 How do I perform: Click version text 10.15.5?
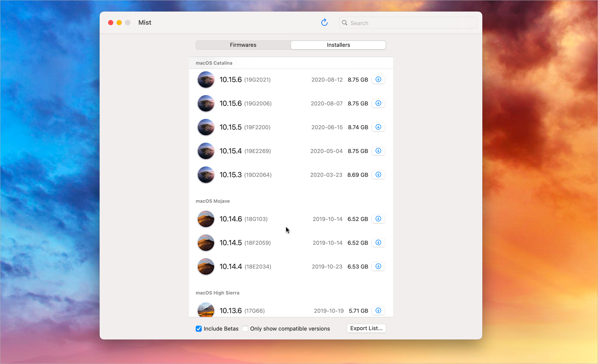[230, 127]
